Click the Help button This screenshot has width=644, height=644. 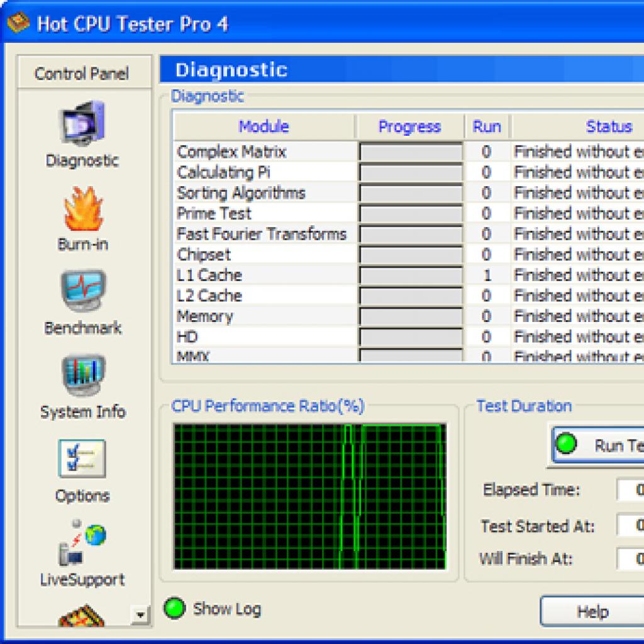click(592, 612)
